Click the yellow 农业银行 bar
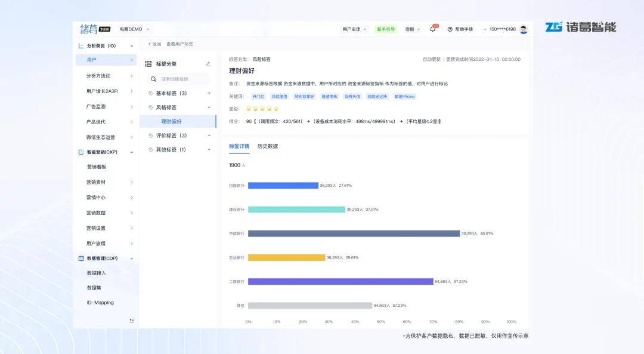Viewport: 644px width, 354px height. [286, 257]
